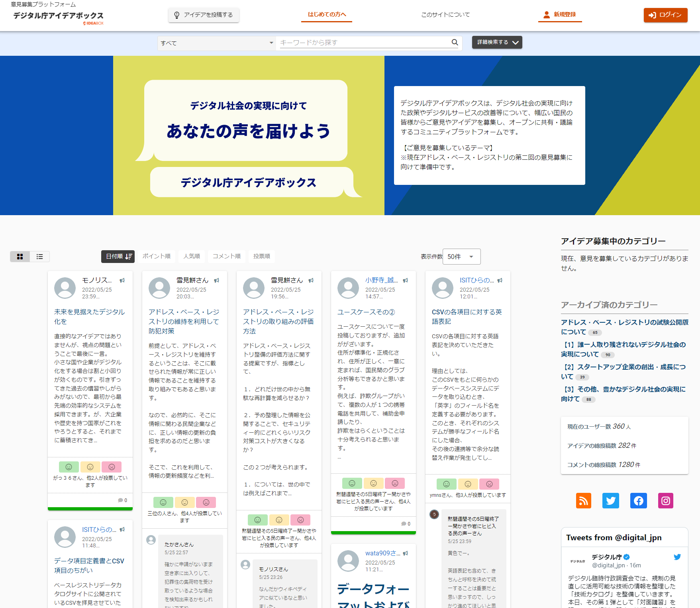Vote pink sad face on ユースケースその② card
Screen dimensions: 700x608
click(395, 483)
